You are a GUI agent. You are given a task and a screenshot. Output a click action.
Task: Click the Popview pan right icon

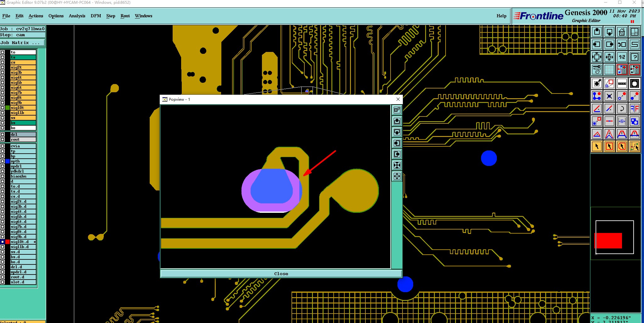pyautogui.click(x=397, y=154)
